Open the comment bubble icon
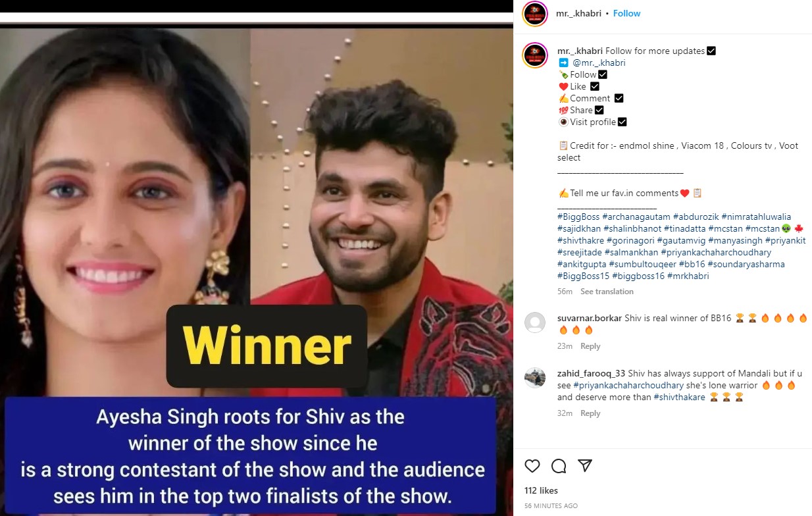This screenshot has height=516, width=812. click(559, 466)
